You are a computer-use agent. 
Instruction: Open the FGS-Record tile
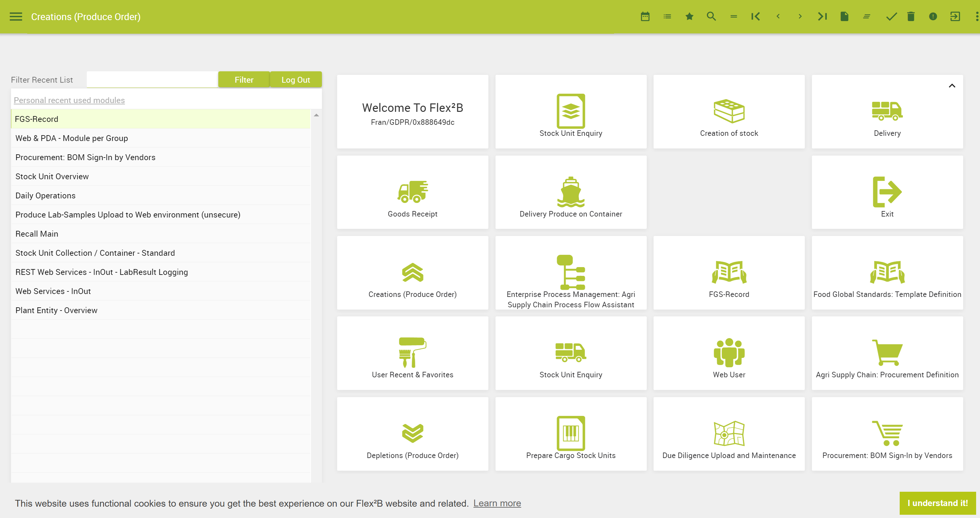(x=729, y=273)
